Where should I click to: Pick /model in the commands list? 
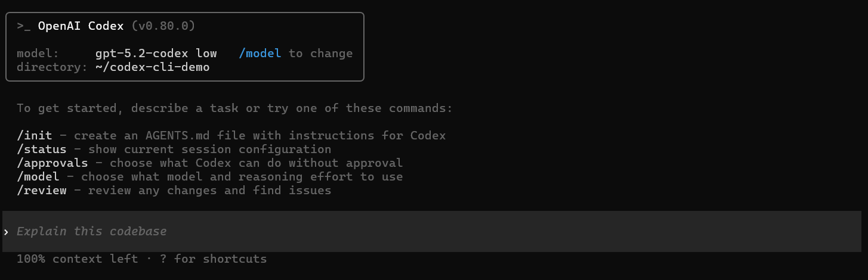[38, 177]
